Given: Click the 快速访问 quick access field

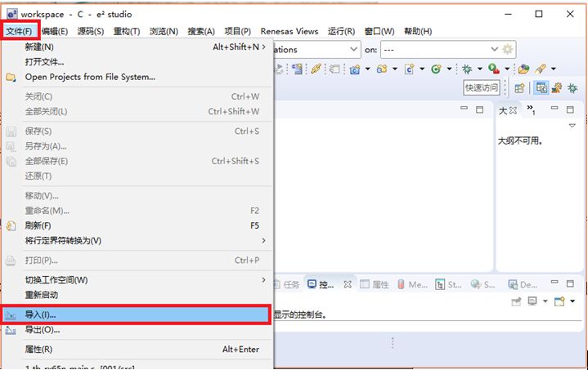Looking at the screenshot, I should point(482,87).
